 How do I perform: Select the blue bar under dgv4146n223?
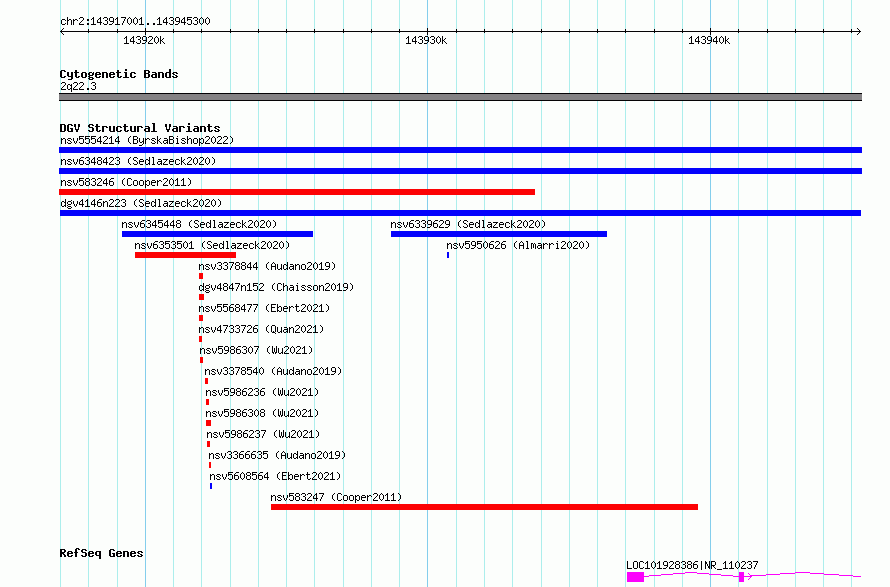[460, 213]
